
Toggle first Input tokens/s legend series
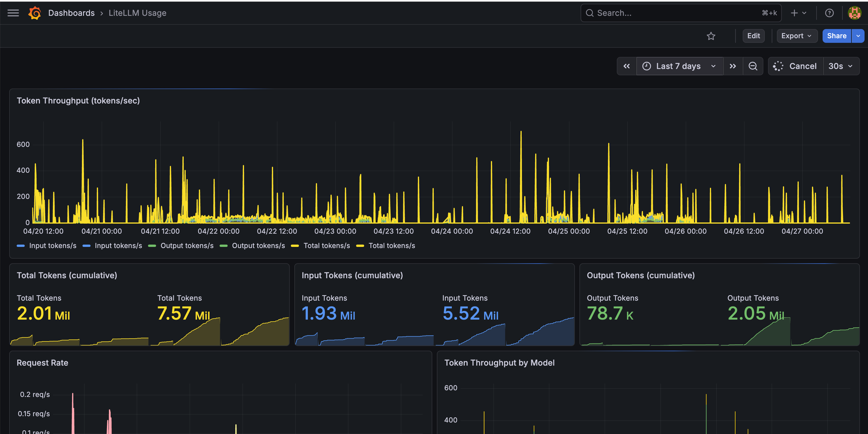tap(47, 246)
